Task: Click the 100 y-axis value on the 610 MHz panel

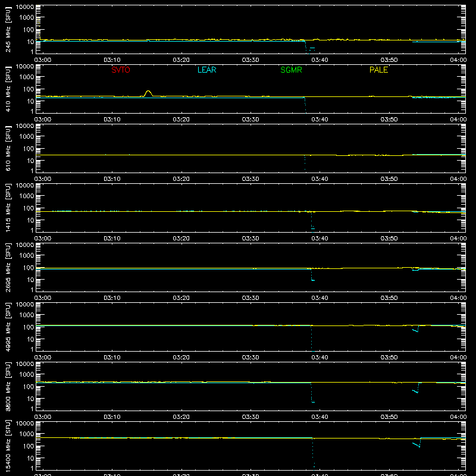Action: (29, 149)
